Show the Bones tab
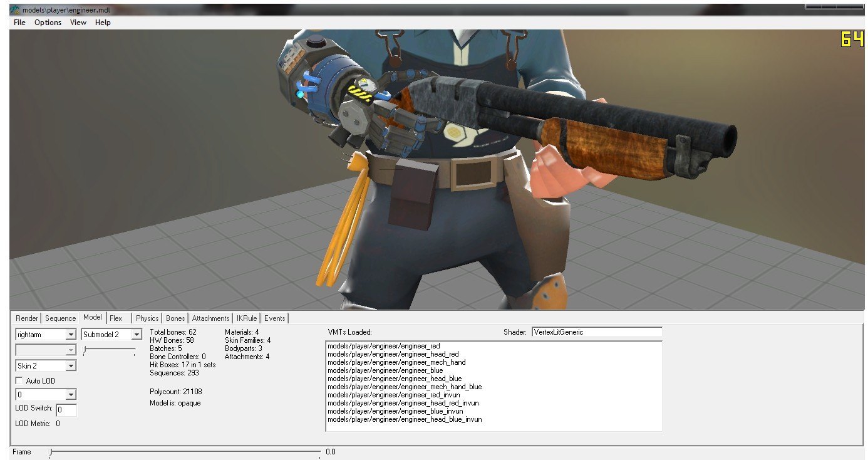The image size is (868, 460). tap(175, 318)
